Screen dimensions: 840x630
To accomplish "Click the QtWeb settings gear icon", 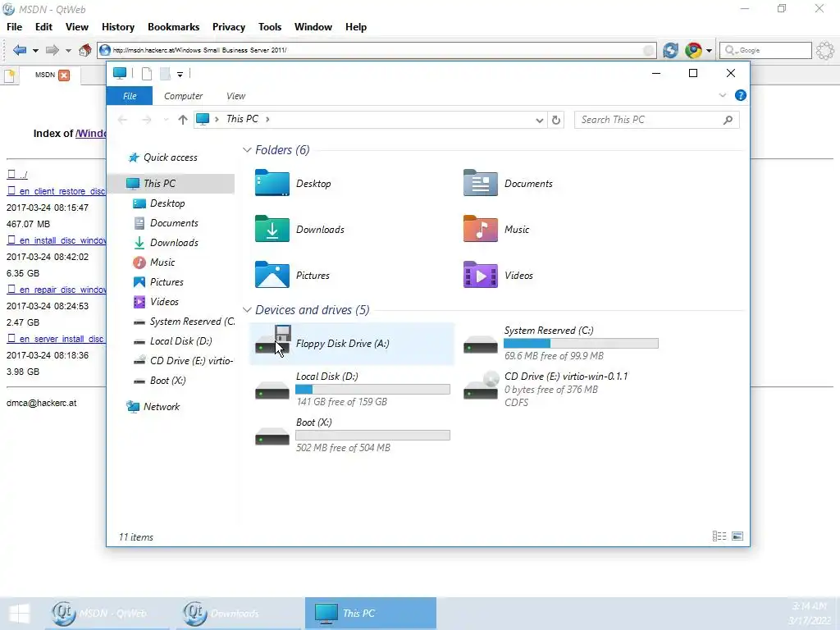I will (825, 50).
